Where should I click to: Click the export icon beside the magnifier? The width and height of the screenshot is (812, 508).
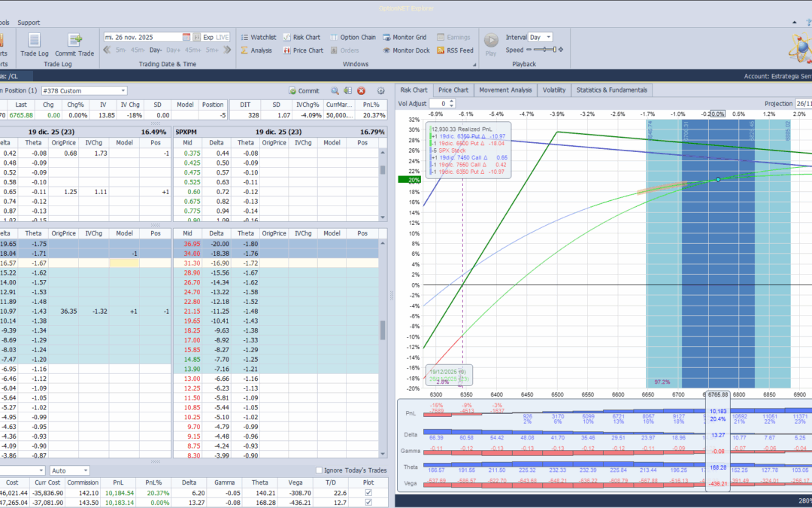(x=348, y=91)
